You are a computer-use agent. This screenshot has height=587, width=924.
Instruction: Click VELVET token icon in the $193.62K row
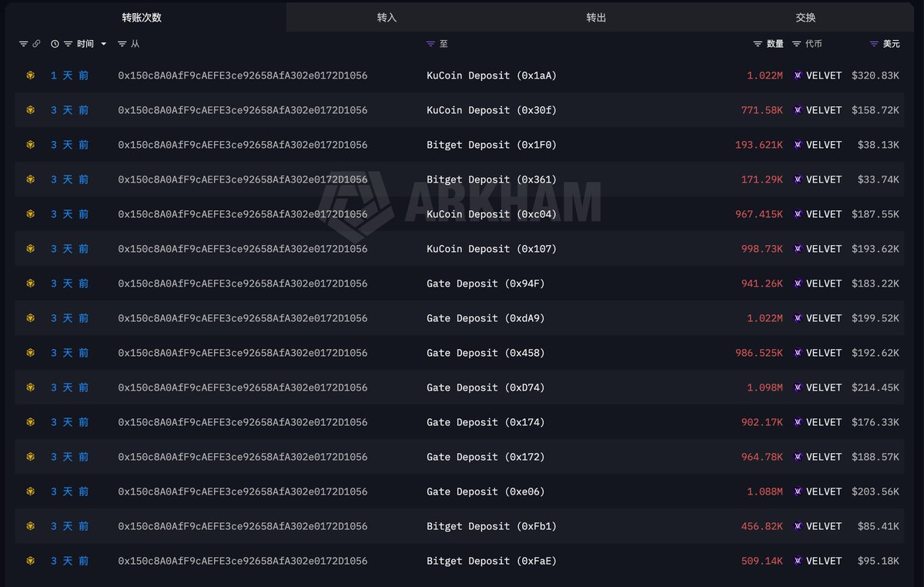[798, 249]
